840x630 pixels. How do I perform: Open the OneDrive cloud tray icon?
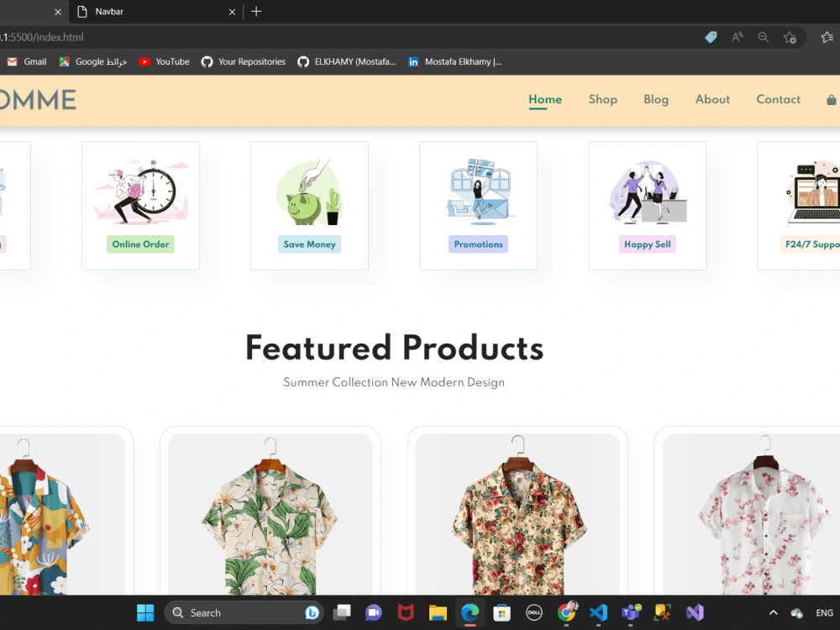796,613
